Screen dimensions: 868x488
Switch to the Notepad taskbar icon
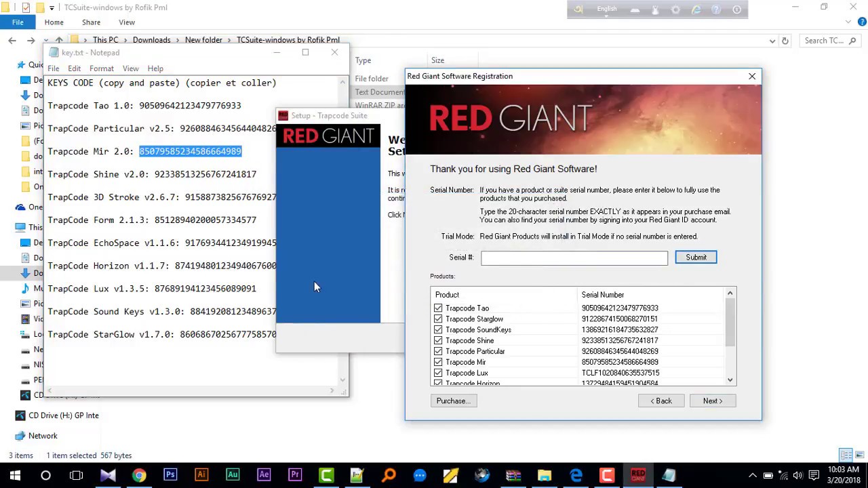[669, 475]
